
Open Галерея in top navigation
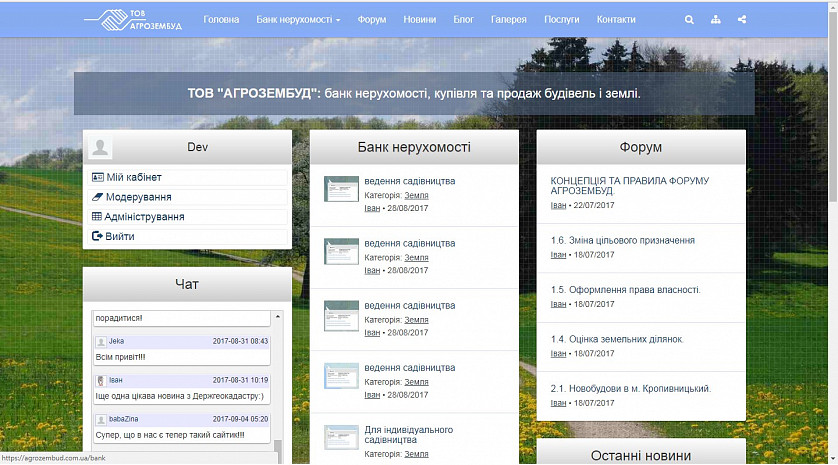click(x=509, y=20)
